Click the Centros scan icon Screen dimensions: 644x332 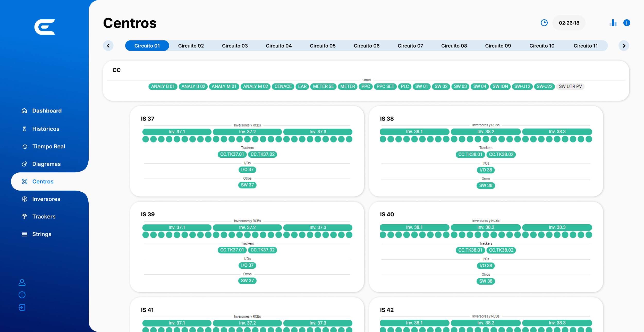point(24,182)
